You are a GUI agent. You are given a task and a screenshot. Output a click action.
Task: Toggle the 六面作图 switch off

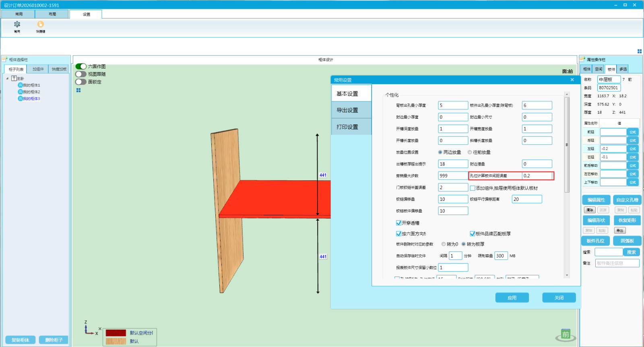(x=81, y=66)
